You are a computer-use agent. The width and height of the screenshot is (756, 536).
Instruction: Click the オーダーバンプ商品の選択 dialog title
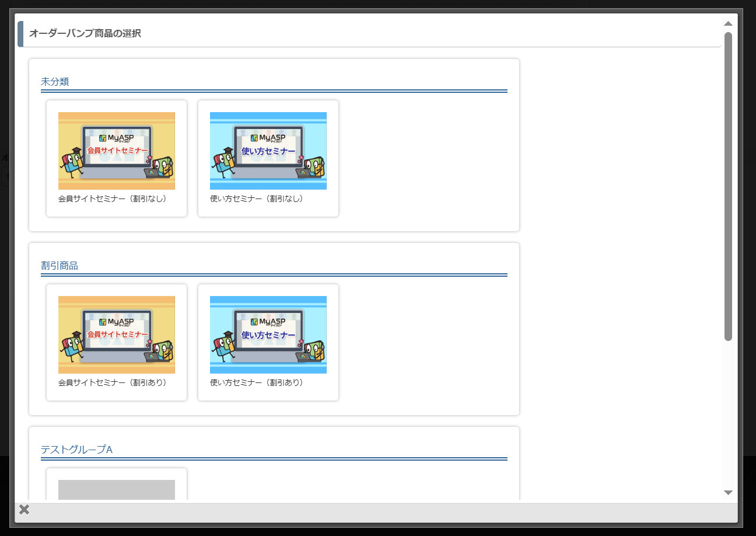(85, 33)
